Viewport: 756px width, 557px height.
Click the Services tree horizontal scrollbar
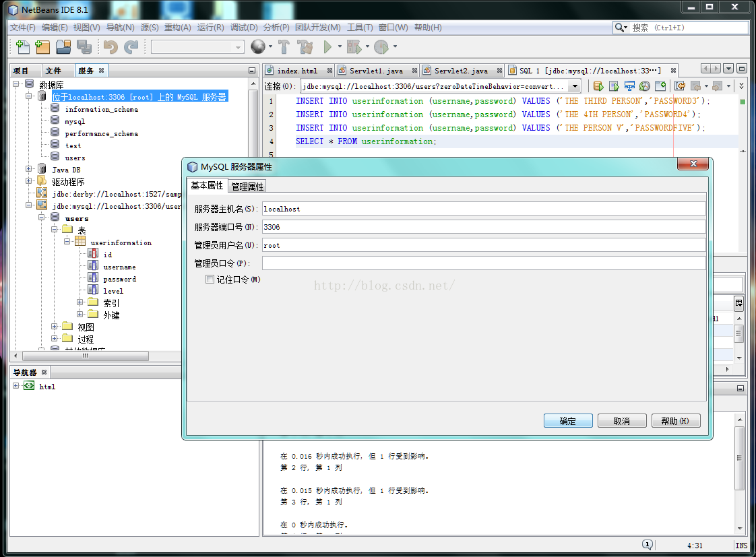point(86,356)
